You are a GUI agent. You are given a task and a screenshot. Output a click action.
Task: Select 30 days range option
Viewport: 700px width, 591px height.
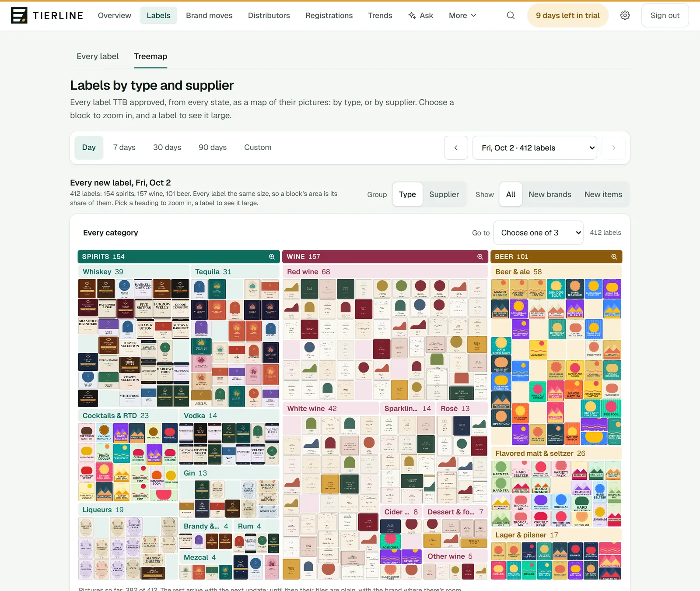coord(167,148)
